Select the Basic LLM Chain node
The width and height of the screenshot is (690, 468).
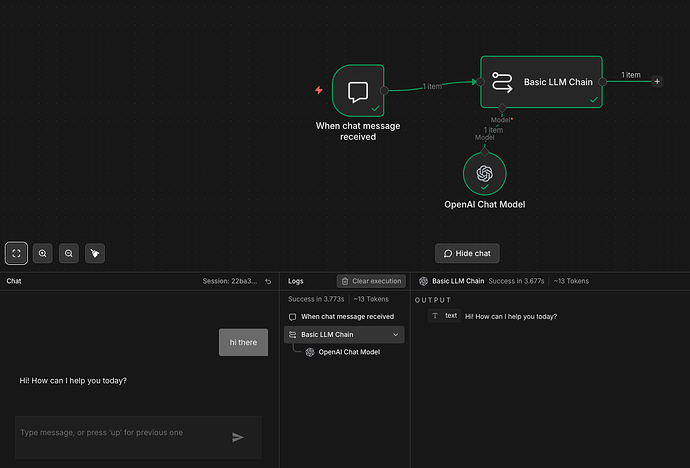point(541,82)
